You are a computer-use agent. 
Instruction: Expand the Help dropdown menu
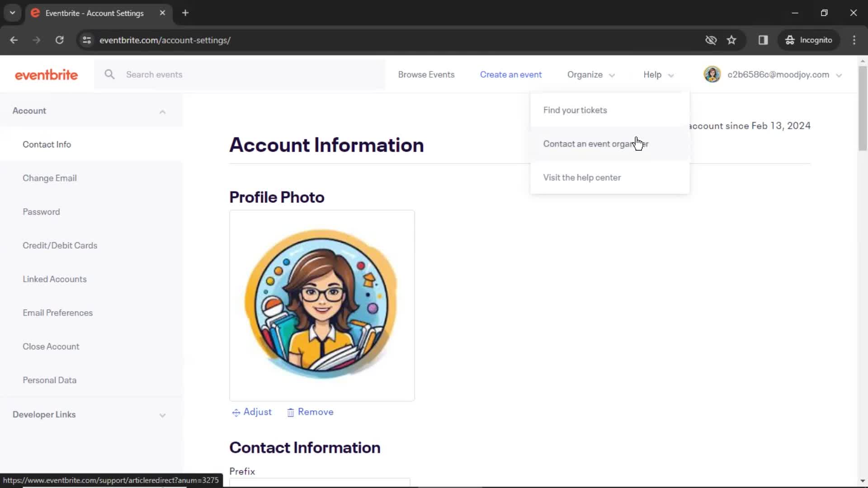point(658,74)
